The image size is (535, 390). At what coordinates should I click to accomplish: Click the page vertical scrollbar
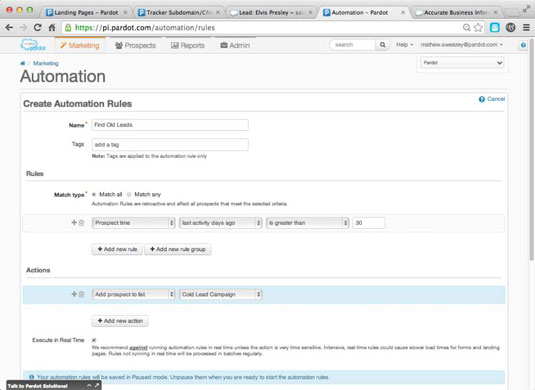(x=532, y=150)
